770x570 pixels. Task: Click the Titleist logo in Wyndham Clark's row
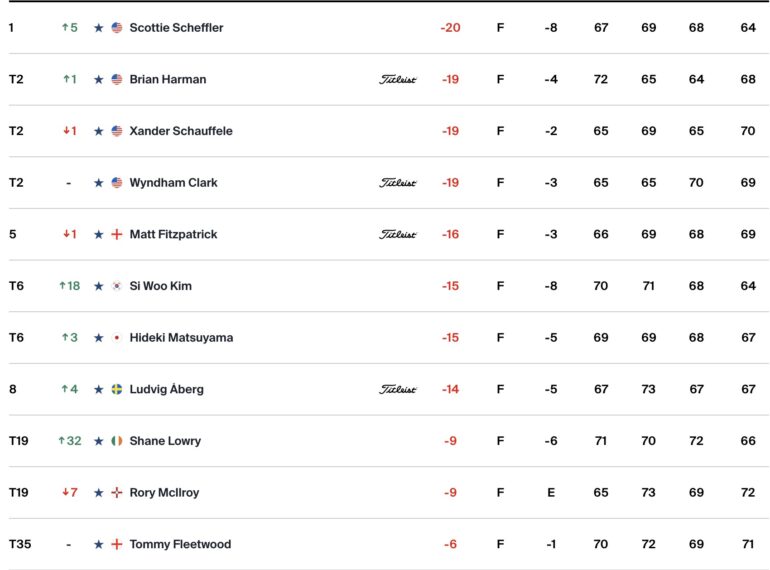coord(398,183)
